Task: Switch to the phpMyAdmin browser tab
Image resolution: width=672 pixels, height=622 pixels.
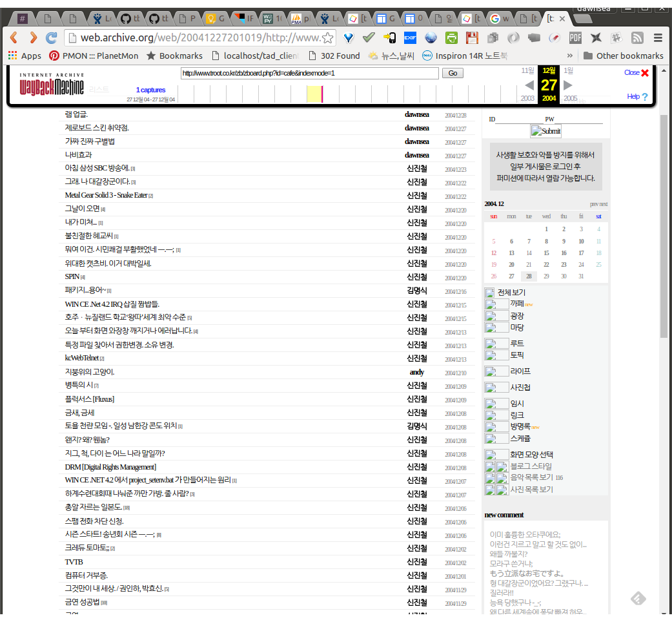Action: click(301, 19)
